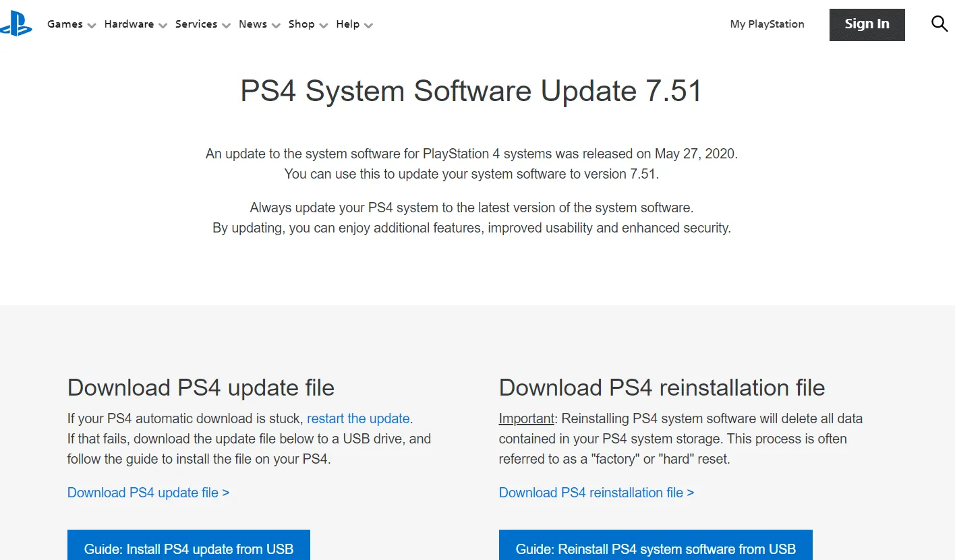Expand the chevron arrow next to News
955x560 pixels.
(x=276, y=26)
